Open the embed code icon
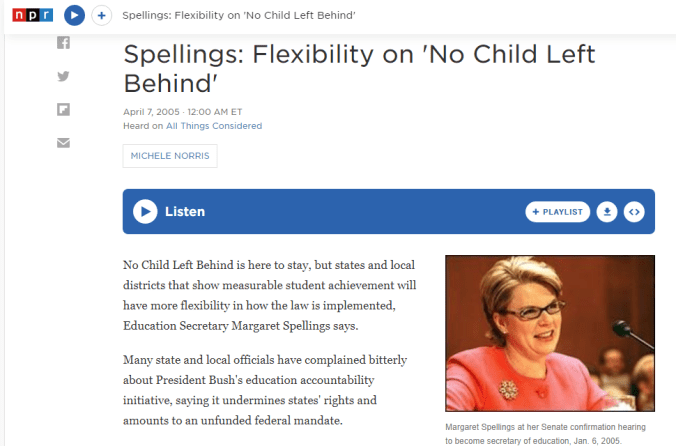 pos(634,212)
